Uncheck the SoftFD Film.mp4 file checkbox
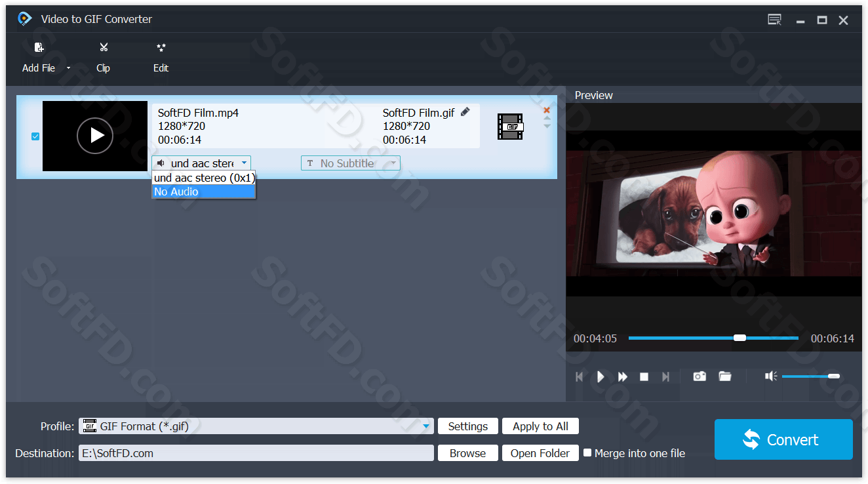The height and width of the screenshot is (484, 868). pos(35,136)
